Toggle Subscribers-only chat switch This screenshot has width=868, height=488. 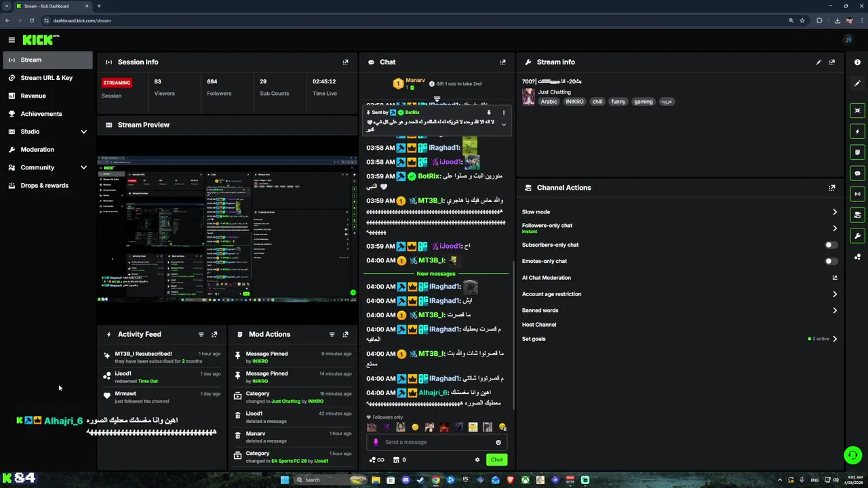click(831, 245)
